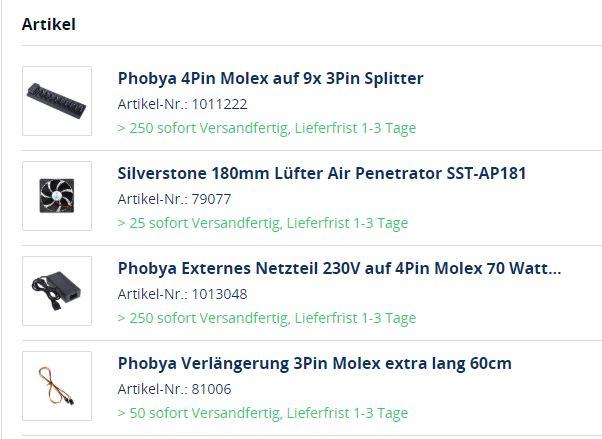Image resolution: width=602 pixels, height=439 pixels.
Task: Open Silverstone 180mm Lüfter Air Penetrator link
Action: pyautogui.click(x=321, y=173)
